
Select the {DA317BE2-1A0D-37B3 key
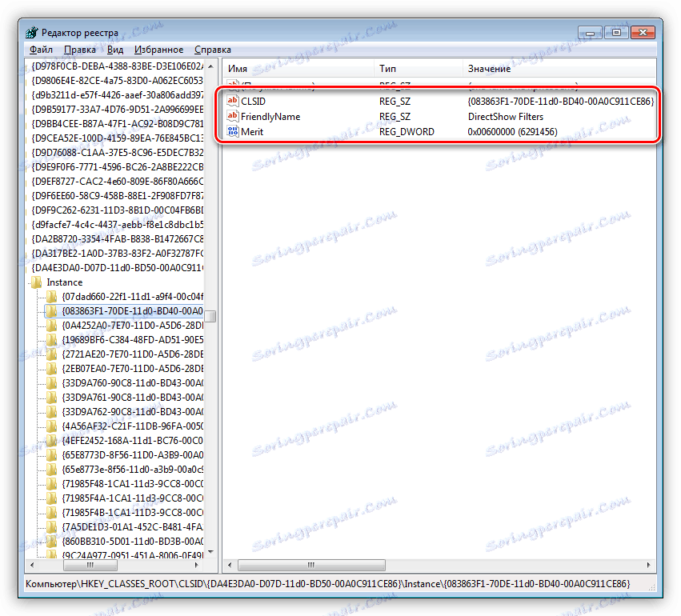(117, 253)
